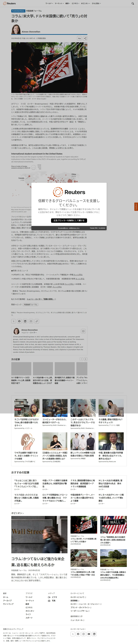Click the Commentary tag badge
Screen dimensions: 138x644
click(x=18, y=11)
